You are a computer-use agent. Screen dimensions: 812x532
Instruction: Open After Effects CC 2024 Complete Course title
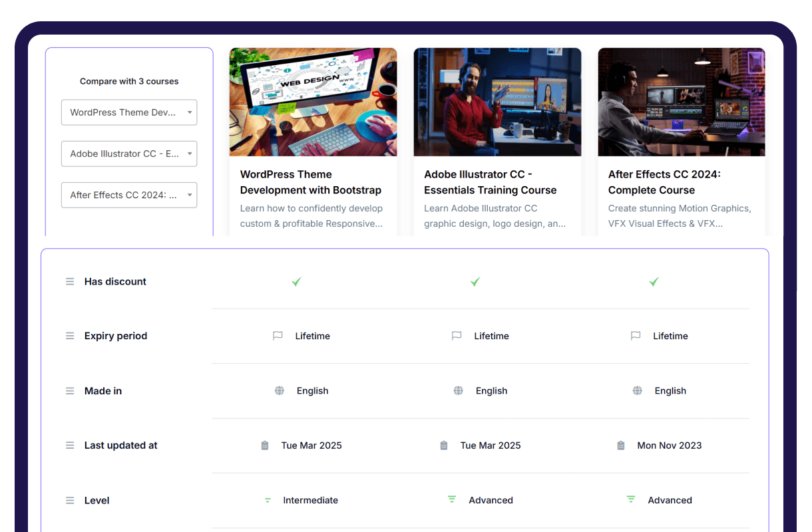[664, 182]
